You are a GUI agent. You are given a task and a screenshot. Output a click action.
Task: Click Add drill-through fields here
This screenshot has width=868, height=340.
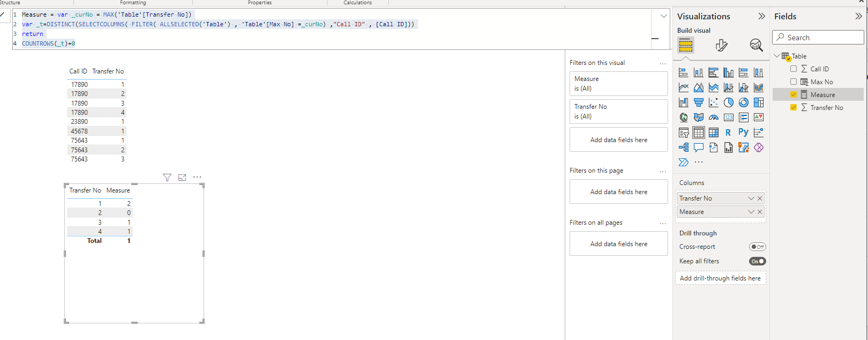click(x=720, y=278)
